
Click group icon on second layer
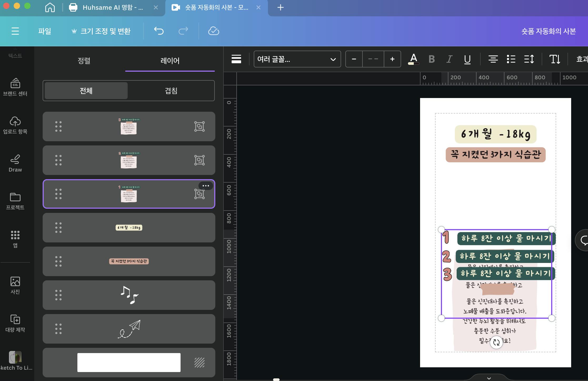click(x=200, y=160)
